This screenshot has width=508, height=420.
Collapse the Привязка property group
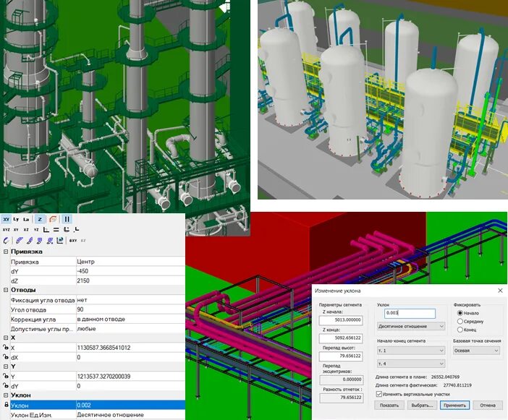coord(6,252)
